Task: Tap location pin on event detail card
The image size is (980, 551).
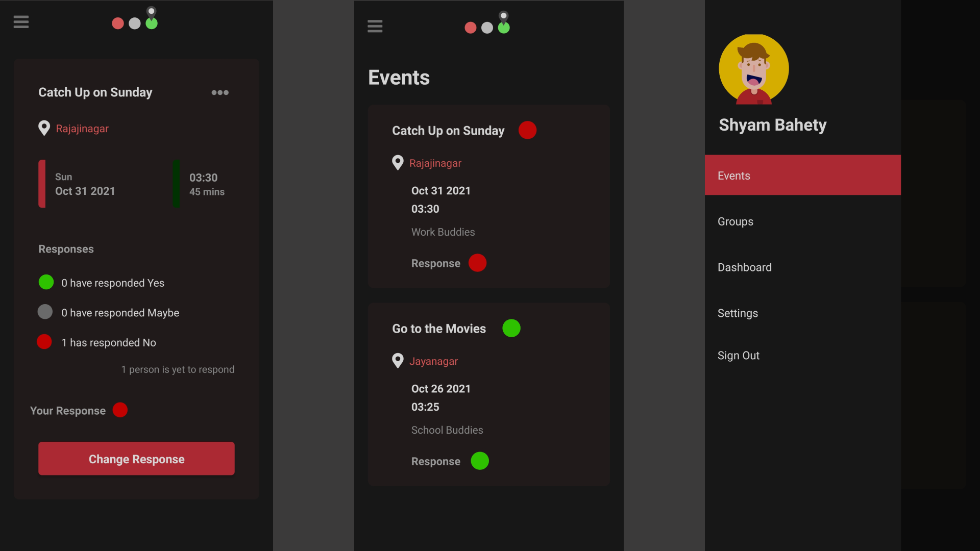Action: pos(44,128)
